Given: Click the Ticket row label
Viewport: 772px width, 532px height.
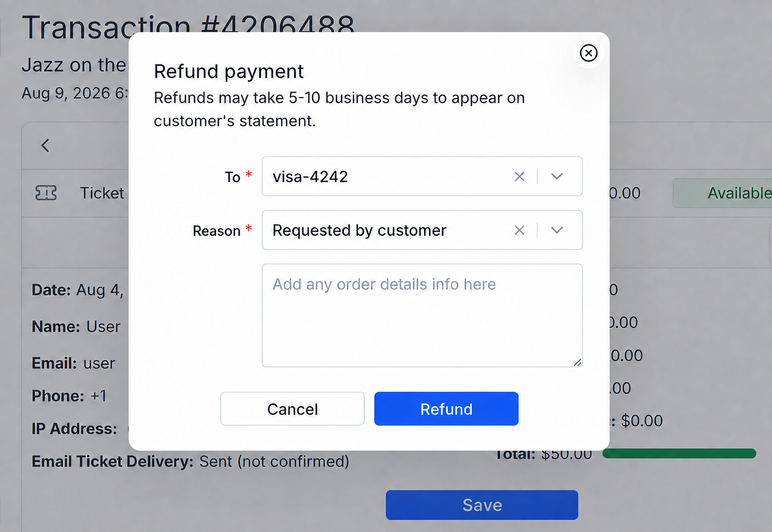Looking at the screenshot, I should click(x=102, y=193).
